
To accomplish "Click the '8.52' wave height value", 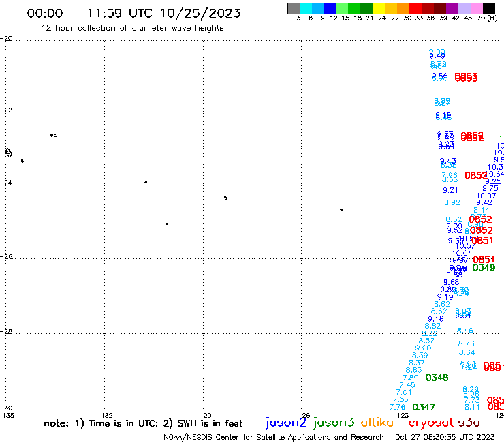I will coord(426,341).
